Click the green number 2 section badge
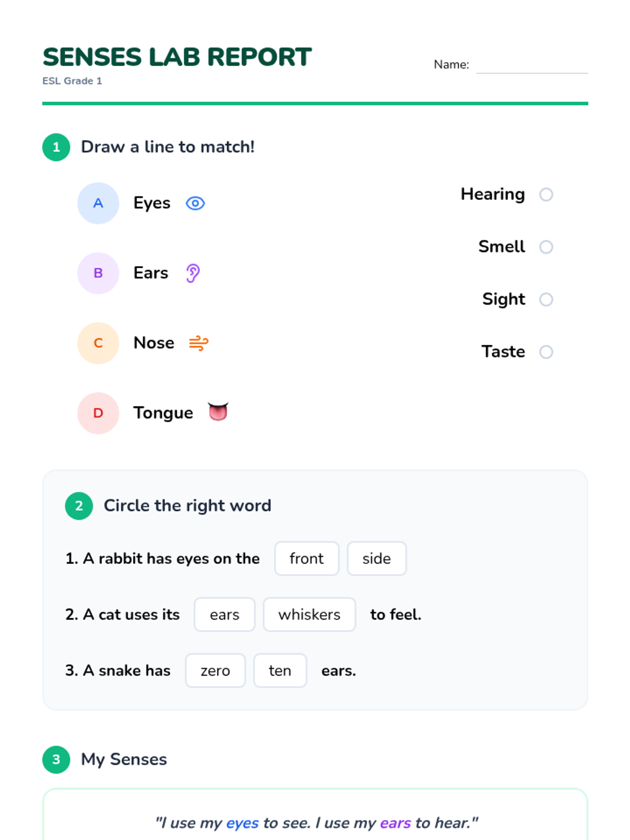The width and height of the screenshot is (630, 840). 79,506
